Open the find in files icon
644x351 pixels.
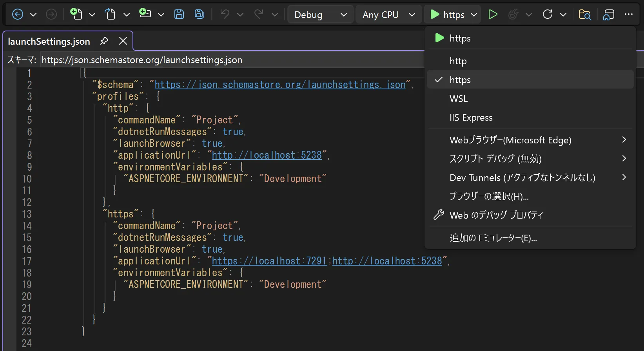point(585,14)
